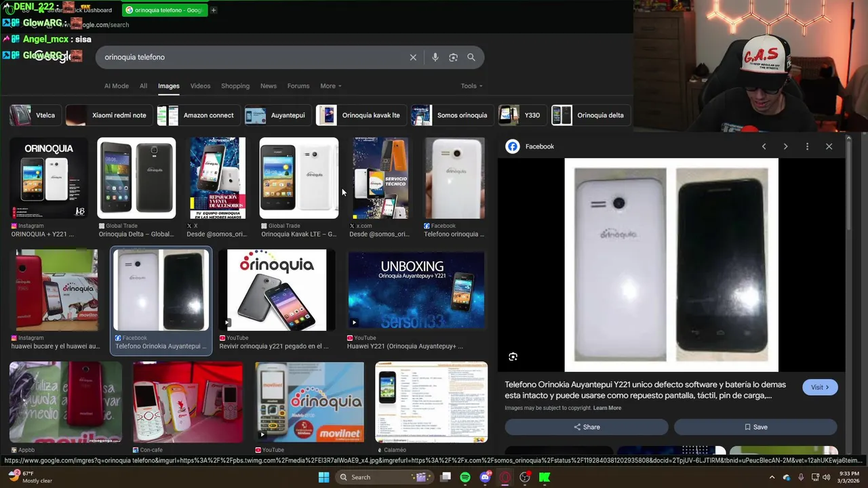Open the Orinoquia movilnet YouTube thumbnail
This screenshot has height=488, width=868.
coord(309,402)
